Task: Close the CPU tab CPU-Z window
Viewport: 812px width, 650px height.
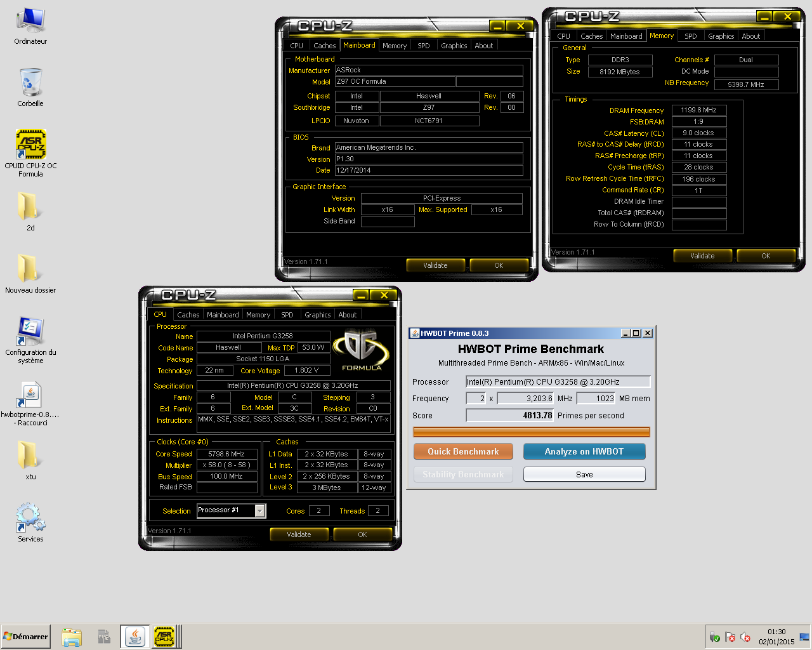Action: (383, 295)
